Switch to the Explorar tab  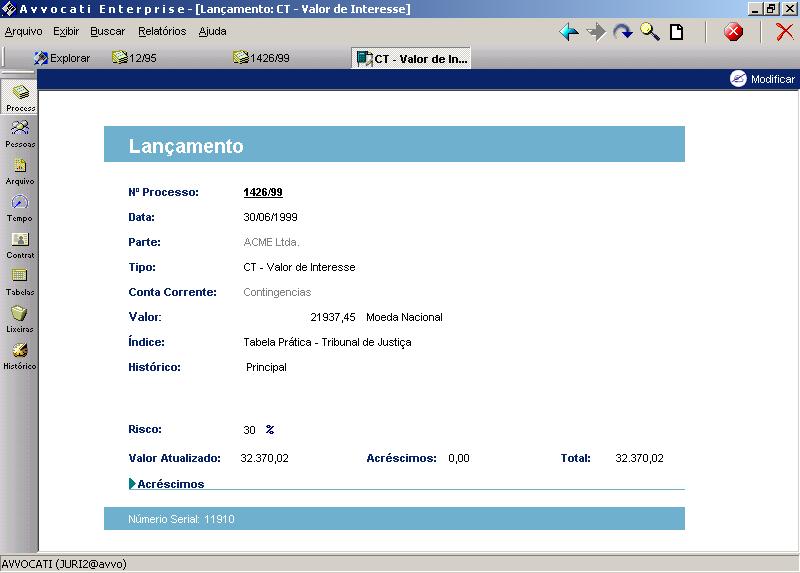coord(62,58)
